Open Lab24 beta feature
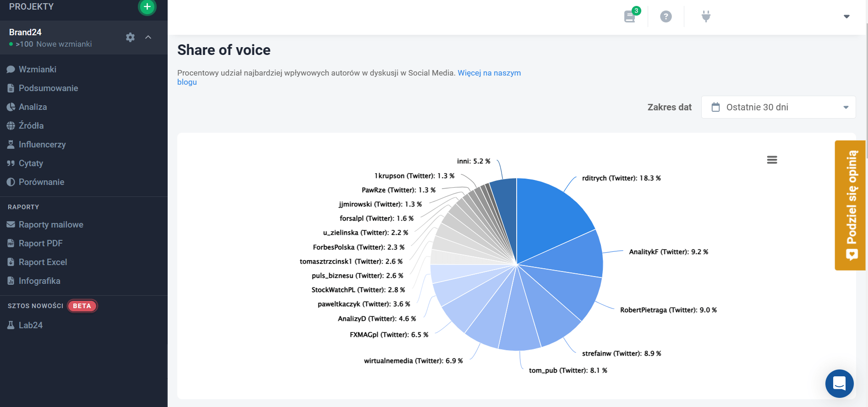Image resolution: width=868 pixels, height=407 pixels. click(30, 325)
